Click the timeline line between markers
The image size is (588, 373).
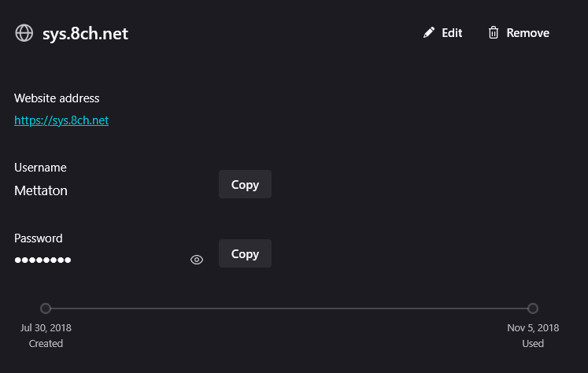pos(289,308)
